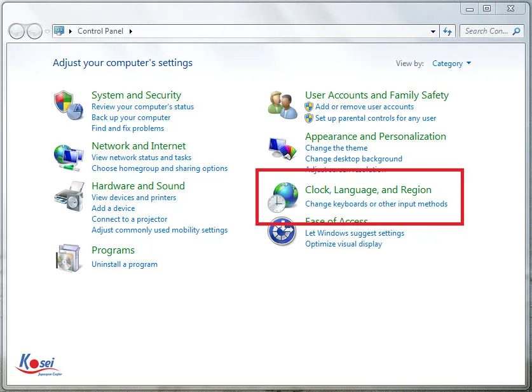Viewport: 532px width, 392px height.
Task: Expand the address bar history dropdown arrow
Action: 433,31
